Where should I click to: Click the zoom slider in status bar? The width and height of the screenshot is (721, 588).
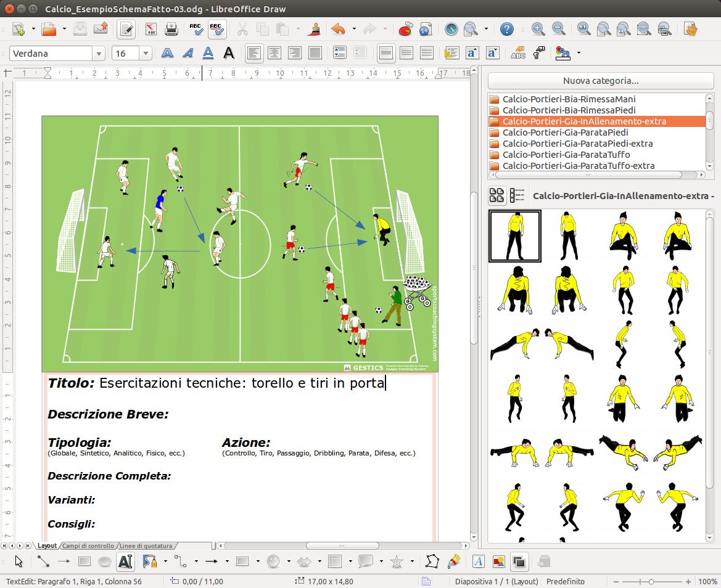[651, 581]
